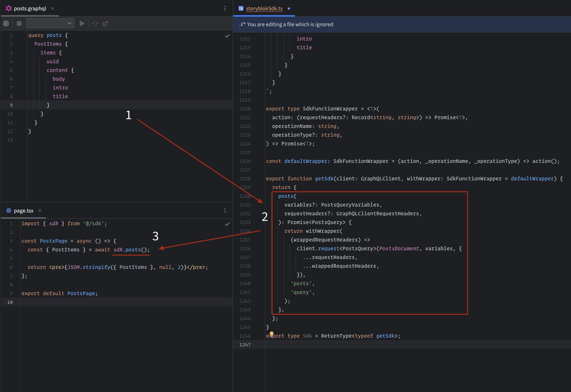Image resolution: width=571 pixels, height=392 pixels.
Task: Click the GraphQL file icon on posts.graphql tab
Action: click(9, 8)
